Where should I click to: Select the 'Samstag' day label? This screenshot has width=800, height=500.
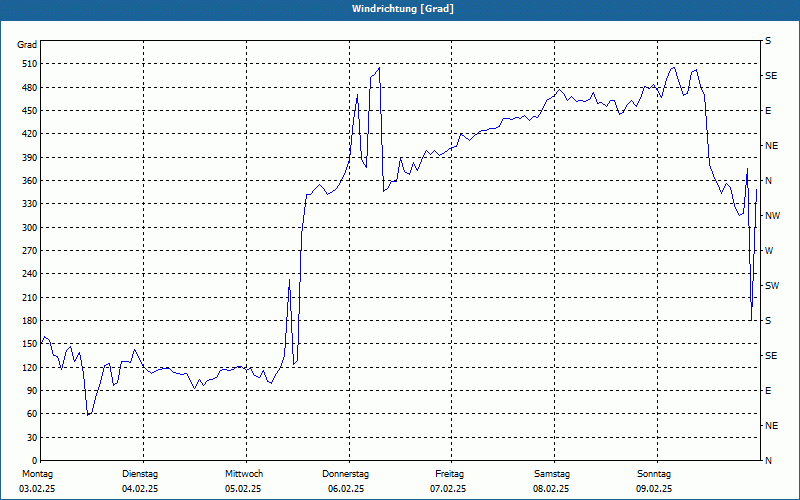click(x=552, y=474)
